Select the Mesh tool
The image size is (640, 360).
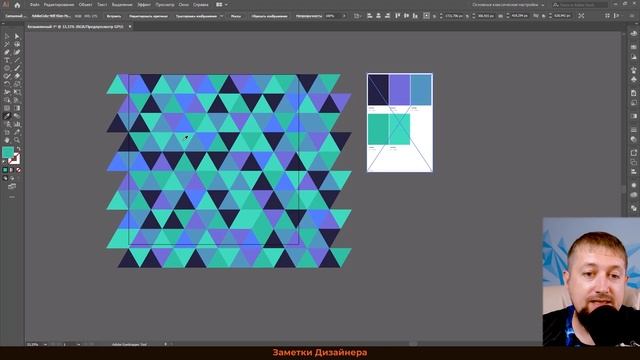(7, 108)
